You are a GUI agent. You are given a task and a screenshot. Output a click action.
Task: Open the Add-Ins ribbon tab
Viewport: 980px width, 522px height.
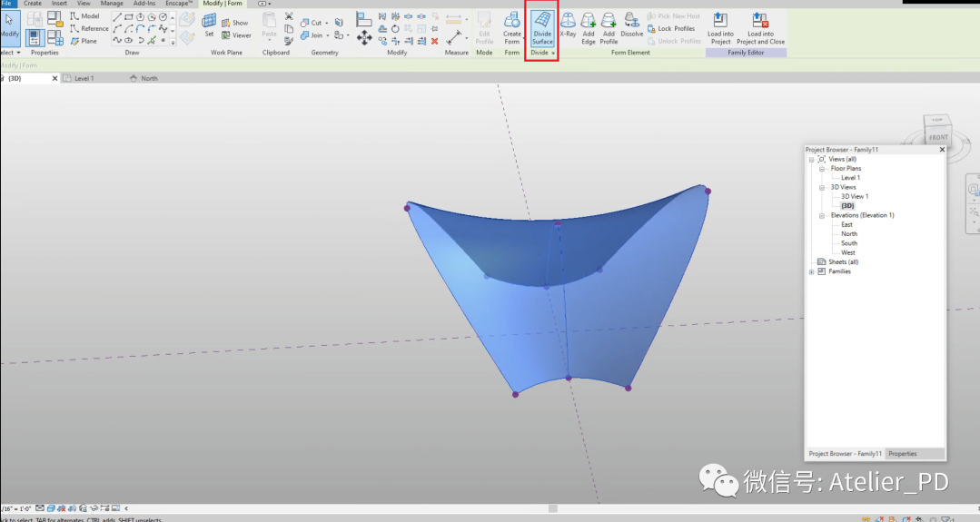coord(144,4)
